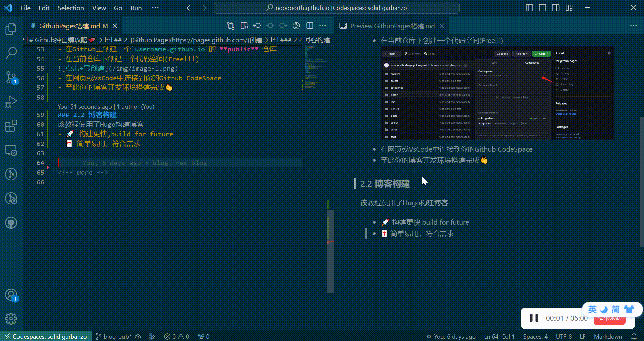
Task: Go back in navigation history
Action: pos(190,8)
